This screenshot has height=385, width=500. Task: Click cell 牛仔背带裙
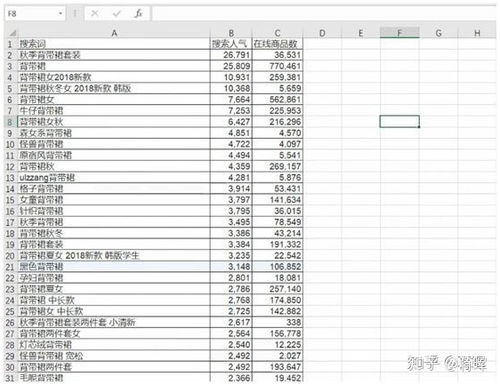[x=114, y=111]
